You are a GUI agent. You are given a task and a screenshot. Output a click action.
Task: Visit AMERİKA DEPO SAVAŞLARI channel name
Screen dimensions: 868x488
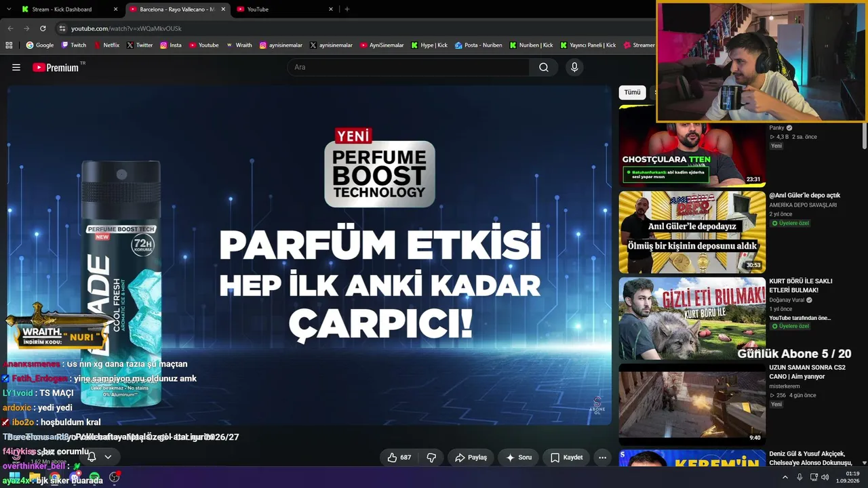click(x=803, y=205)
